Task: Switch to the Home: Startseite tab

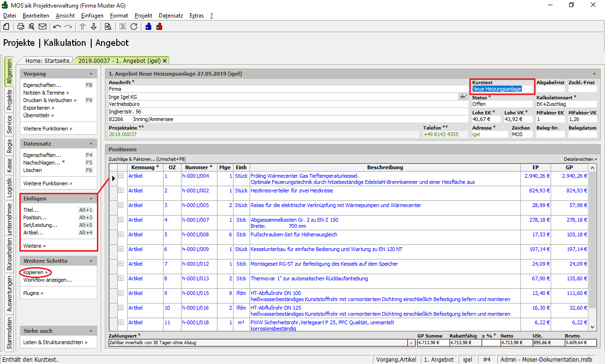Action: click(x=47, y=61)
